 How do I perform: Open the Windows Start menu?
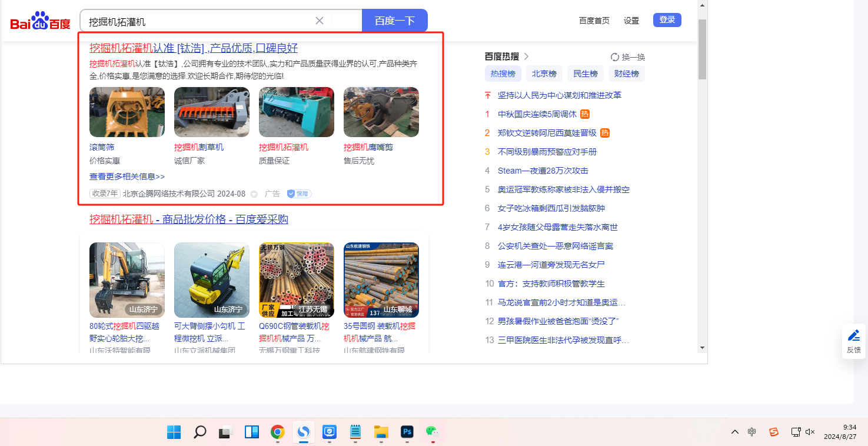pos(174,432)
